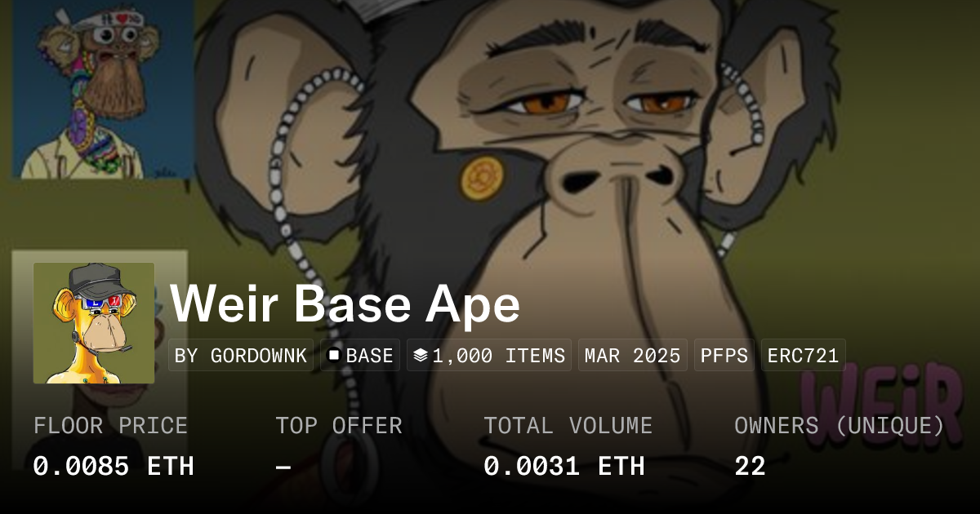Screen dimensions: 980x514
Task: Click the bearded ape thumbnail top-left
Action: tap(103, 88)
